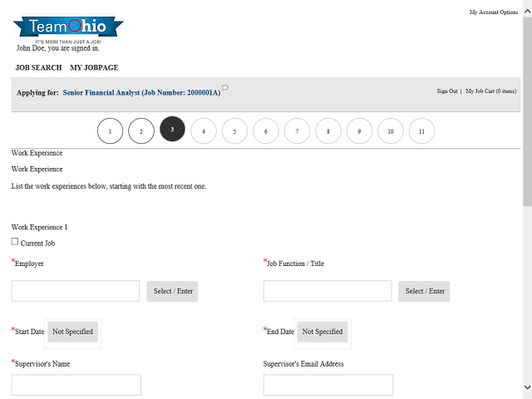Screen dimensions: 532x399
Task: Focus the Job Function / Title field
Action: 328,291
